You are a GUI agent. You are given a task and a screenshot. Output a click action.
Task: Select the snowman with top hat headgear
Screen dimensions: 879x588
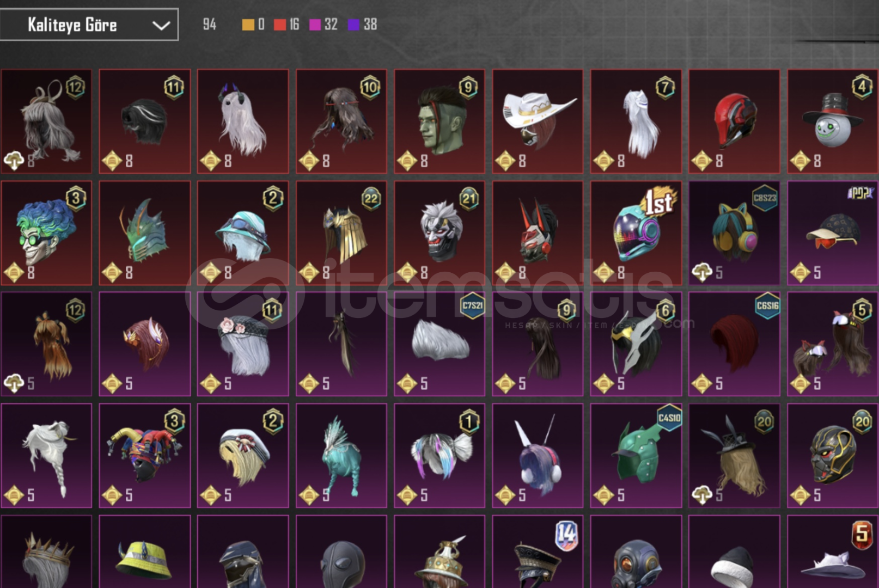pos(833,121)
